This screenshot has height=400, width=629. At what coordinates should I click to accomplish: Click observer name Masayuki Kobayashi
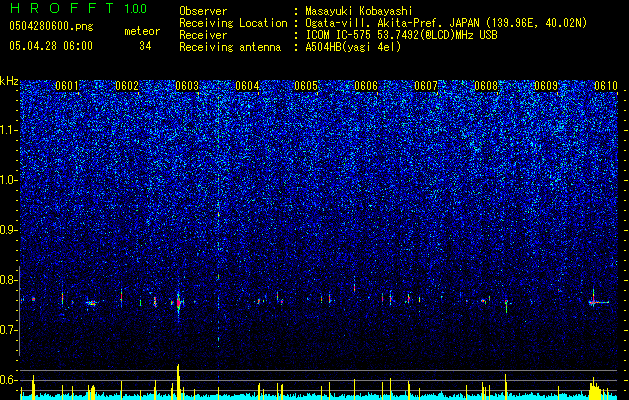(x=358, y=11)
